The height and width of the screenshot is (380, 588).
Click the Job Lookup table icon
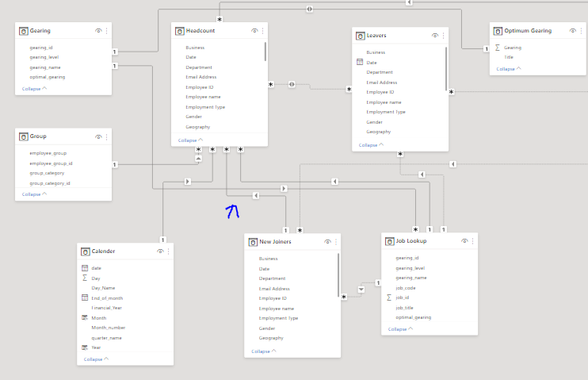tap(390, 241)
